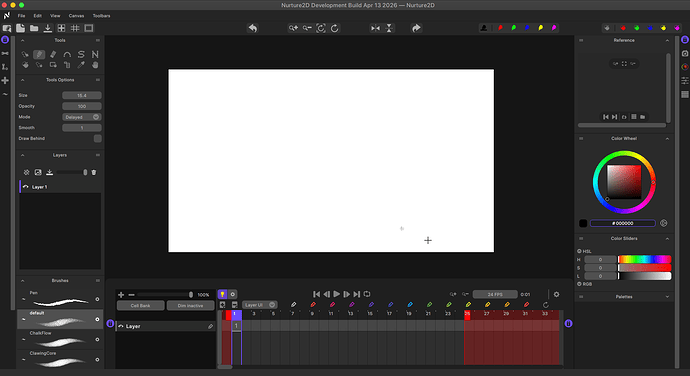Toggle the hash grid icon in toolbar
The image size is (690, 376).
pyautogui.click(x=75, y=28)
